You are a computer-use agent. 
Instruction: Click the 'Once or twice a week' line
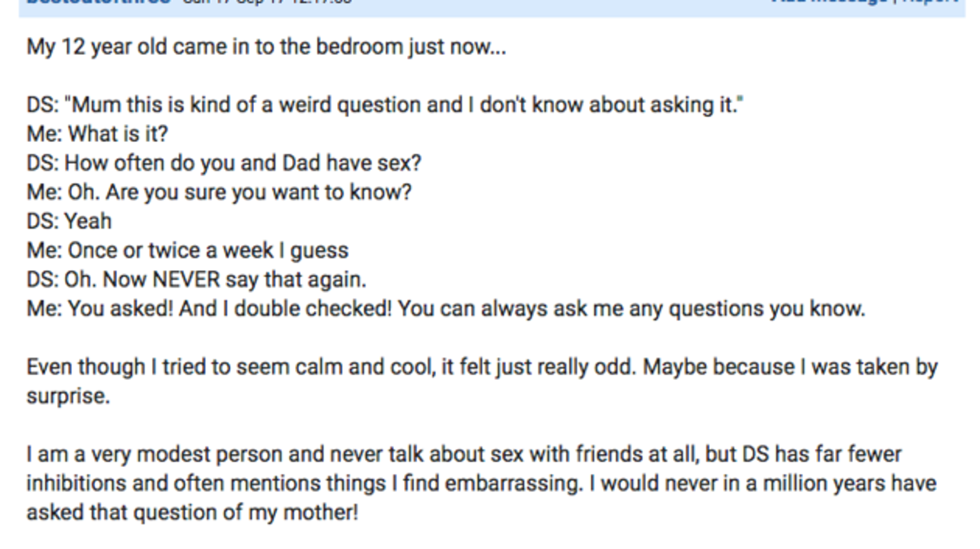pos(187,251)
